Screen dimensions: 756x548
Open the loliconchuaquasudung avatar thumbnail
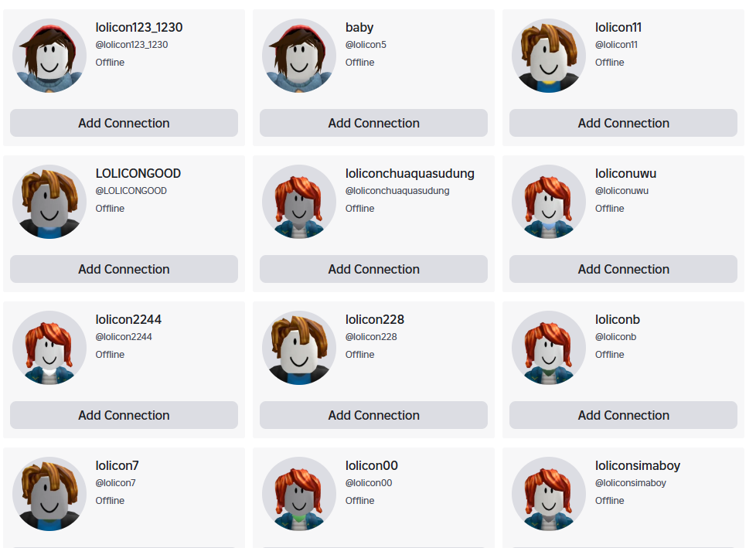coord(299,202)
